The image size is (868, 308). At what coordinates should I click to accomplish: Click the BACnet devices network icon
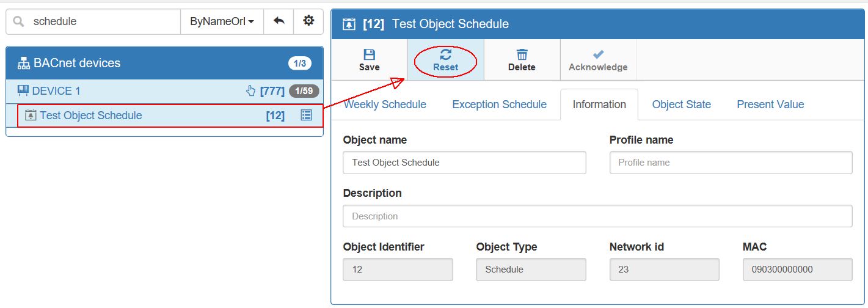24,63
